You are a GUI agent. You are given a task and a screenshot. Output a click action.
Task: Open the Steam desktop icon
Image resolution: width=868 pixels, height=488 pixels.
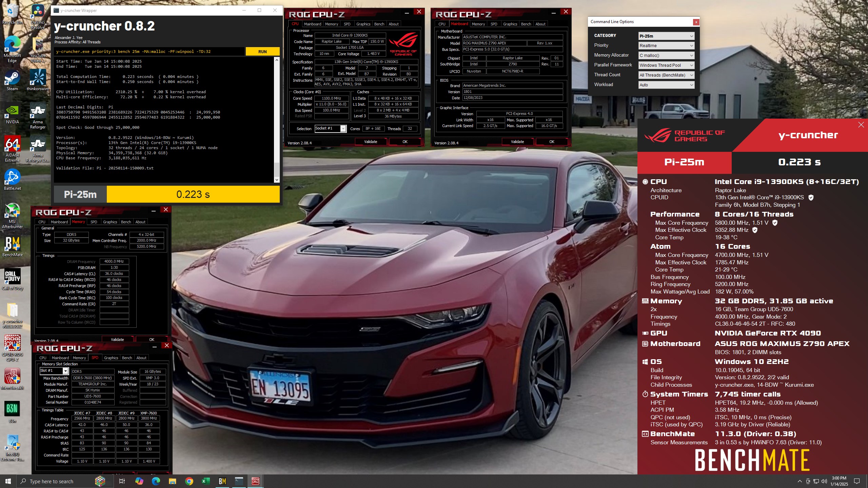(12, 80)
